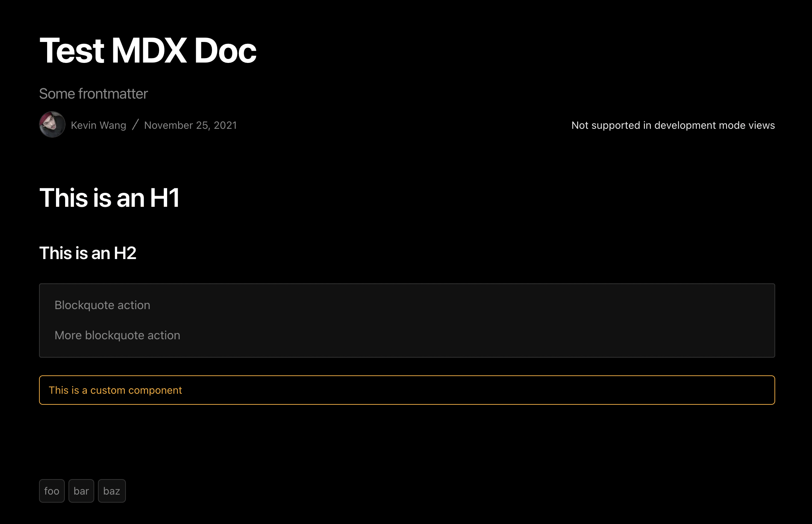Viewport: 812px width, 524px height.
Task: Click empty area inside orange custom component box
Action: 515,390
